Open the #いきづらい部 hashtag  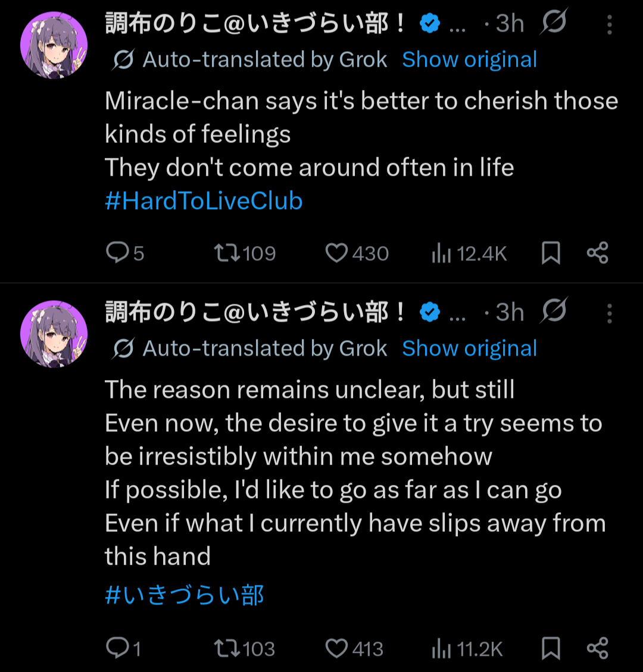[x=185, y=596]
